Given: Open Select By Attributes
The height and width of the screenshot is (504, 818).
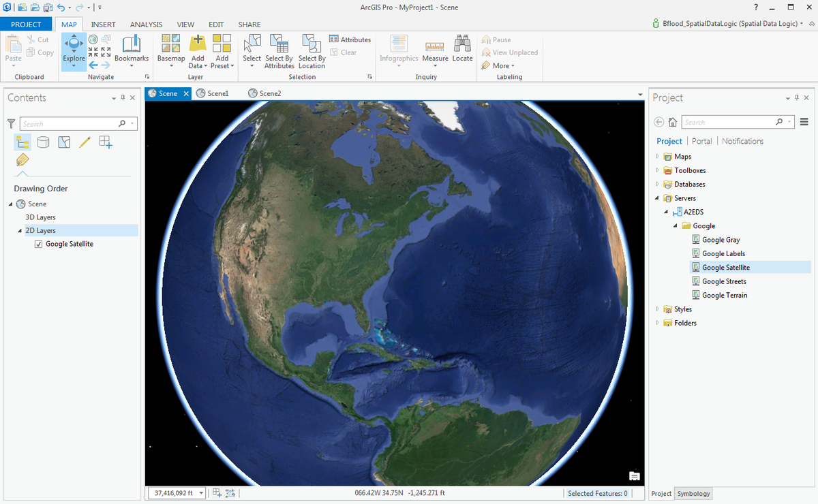Looking at the screenshot, I should 279,51.
